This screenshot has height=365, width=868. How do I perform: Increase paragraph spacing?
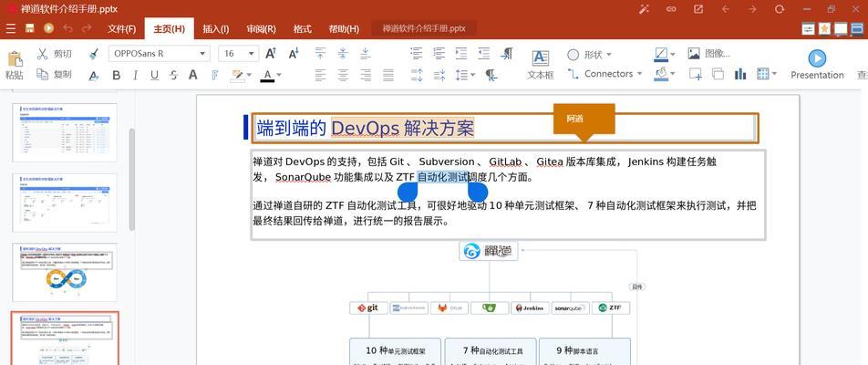pyautogui.click(x=417, y=75)
